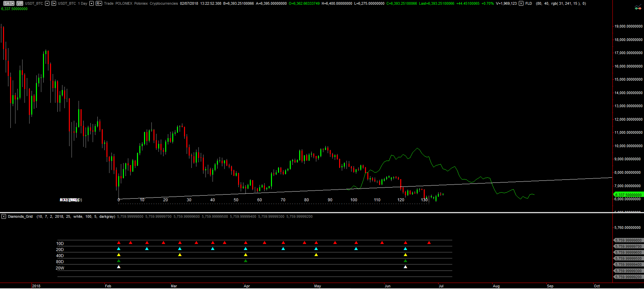The height and width of the screenshot is (289, 644).
Task: Click the Feb label on time axis
Action: click(x=108, y=286)
